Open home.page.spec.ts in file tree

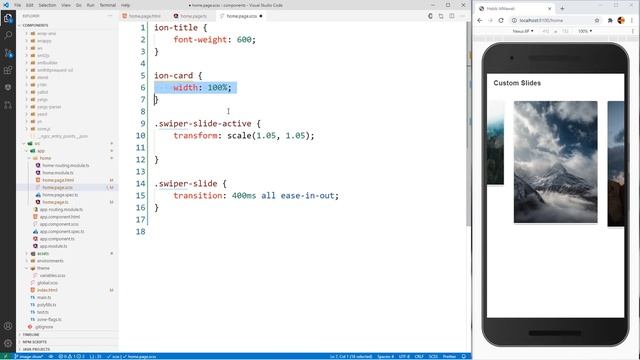coord(60,195)
